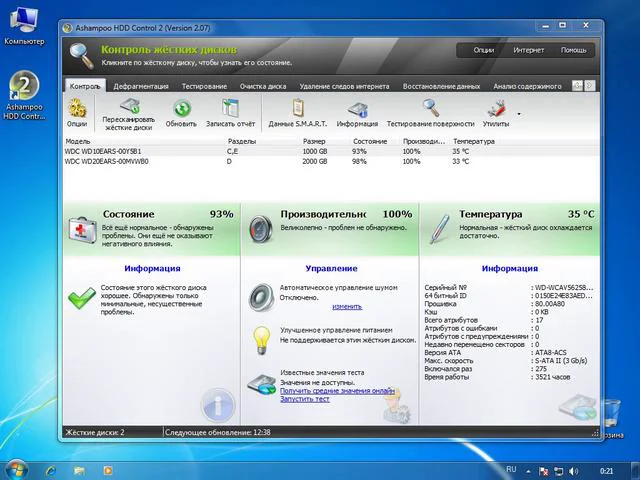Open Компьютер desktop icon
Viewport: 640px width, 480px height.
click(x=24, y=26)
